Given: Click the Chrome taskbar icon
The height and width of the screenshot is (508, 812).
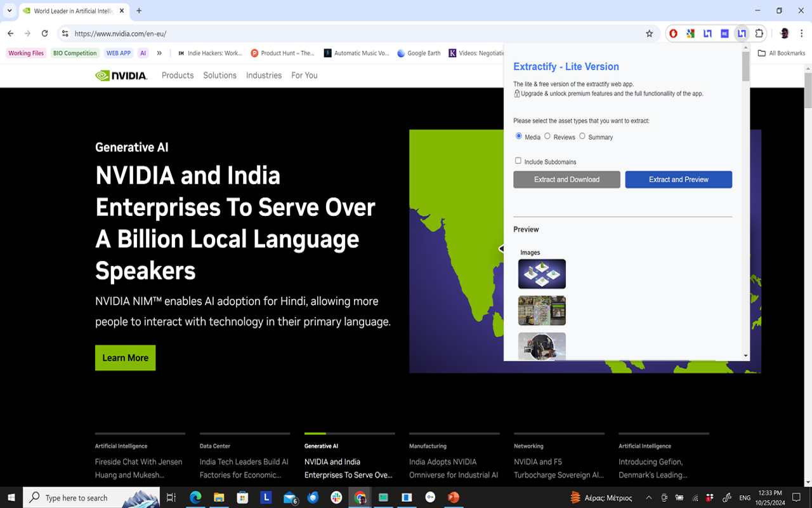Looking at the screenshot, I should coord(360,498).
